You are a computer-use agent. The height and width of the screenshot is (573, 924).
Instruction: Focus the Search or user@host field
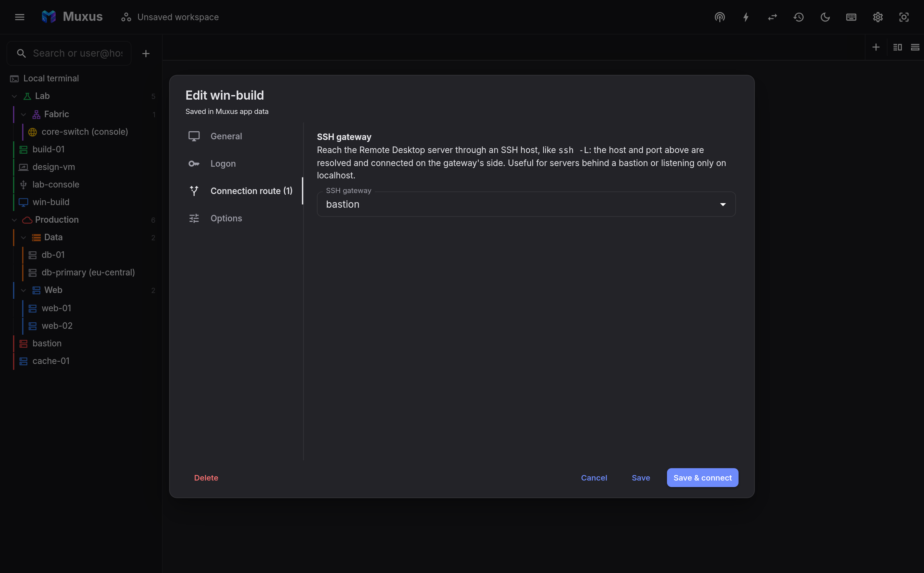click(x=69, y=53)
